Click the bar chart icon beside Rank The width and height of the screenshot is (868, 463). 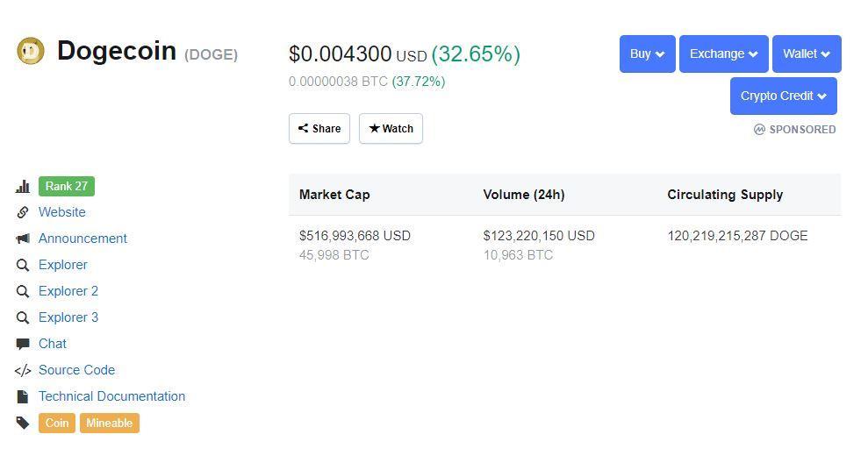tap(23, 187)
